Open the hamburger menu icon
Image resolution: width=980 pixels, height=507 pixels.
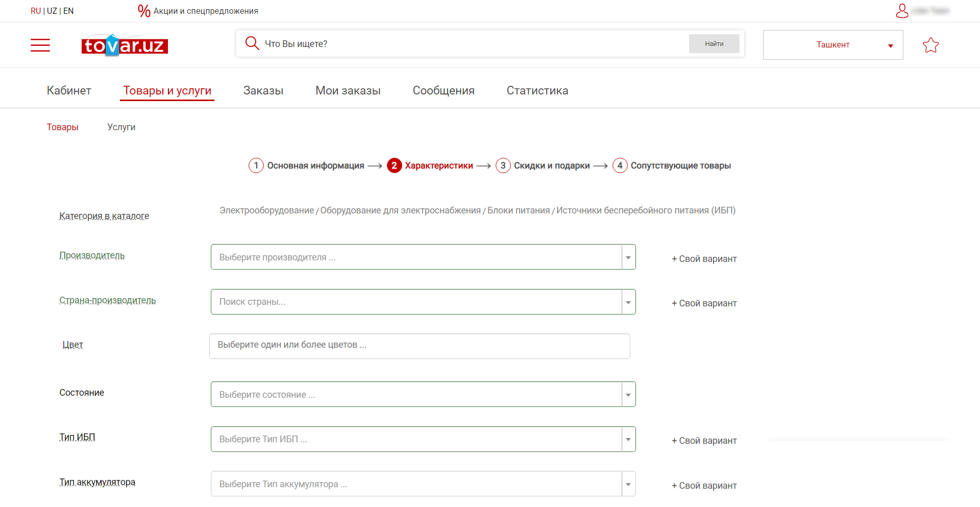[x=40, y=45]
